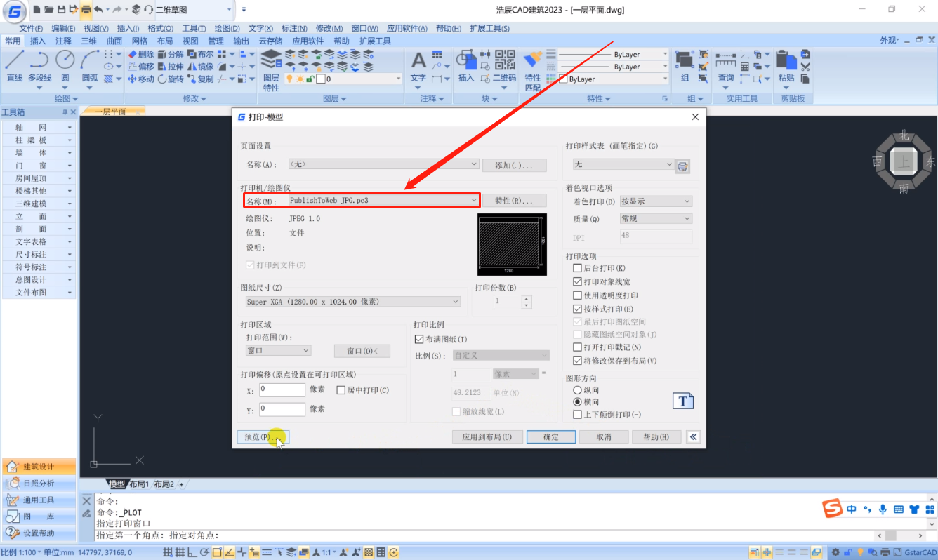The height and width of the screenshot is (560, 938).
Task: Enable 上下颠倒打印 checkbox
Action: tap(578, 415)
